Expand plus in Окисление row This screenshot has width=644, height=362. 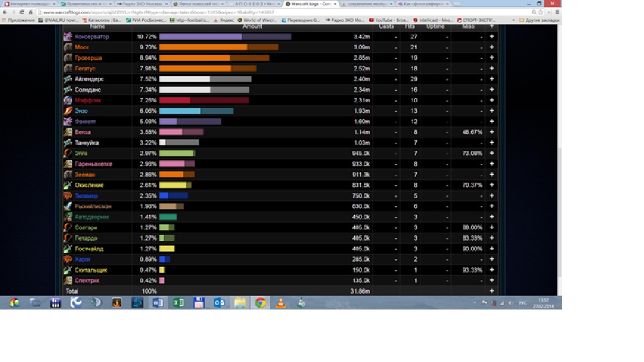tap(491, 185)
